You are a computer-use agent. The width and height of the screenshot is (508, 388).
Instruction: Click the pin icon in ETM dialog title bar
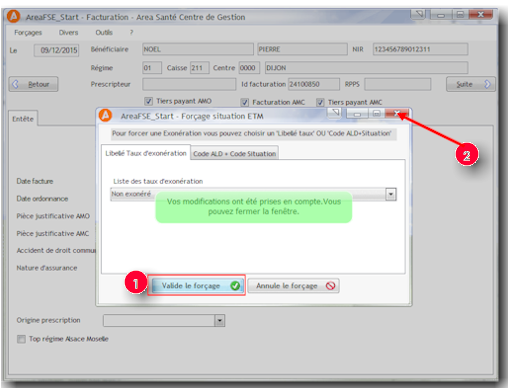tap(335, 113)
